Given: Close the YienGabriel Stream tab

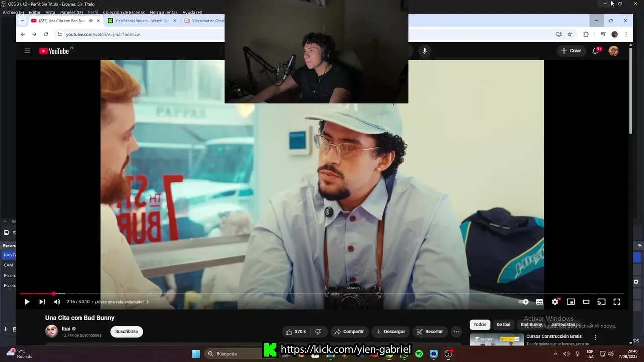Looking at the screenshot, I should [x=175, y=21].
